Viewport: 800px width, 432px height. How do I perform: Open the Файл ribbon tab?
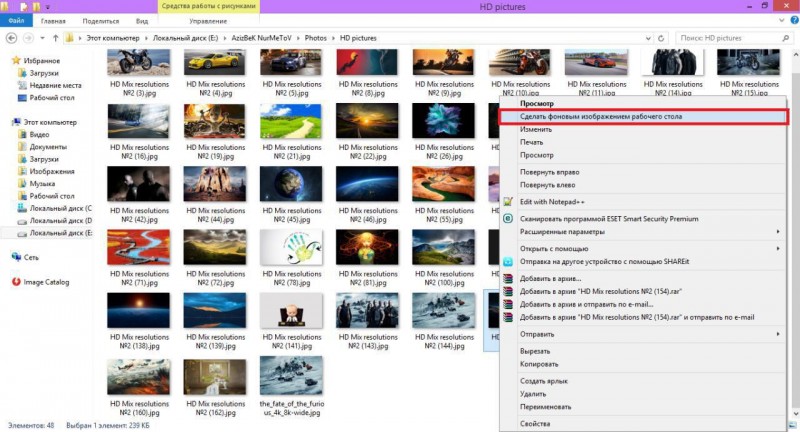[x=16, y=21]
